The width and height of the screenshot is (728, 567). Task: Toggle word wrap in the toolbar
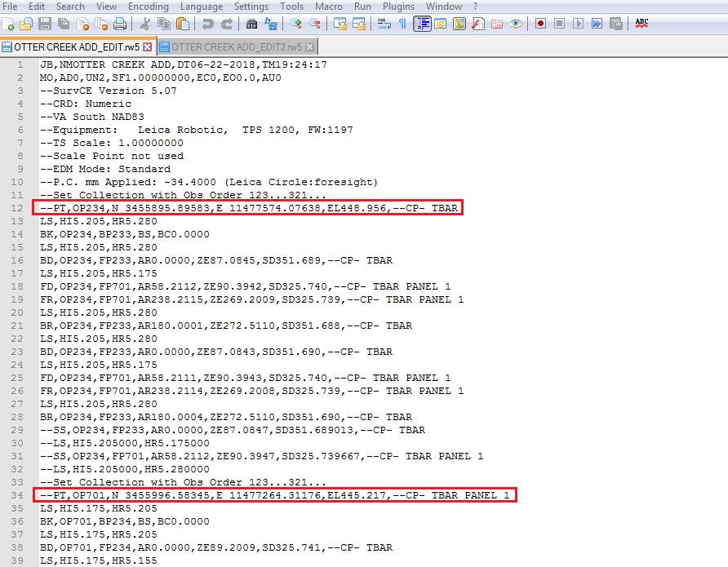[384, 24]
